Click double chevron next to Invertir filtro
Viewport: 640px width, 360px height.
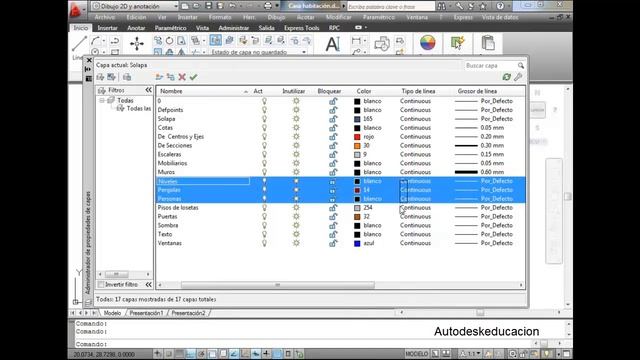point(148,284)
